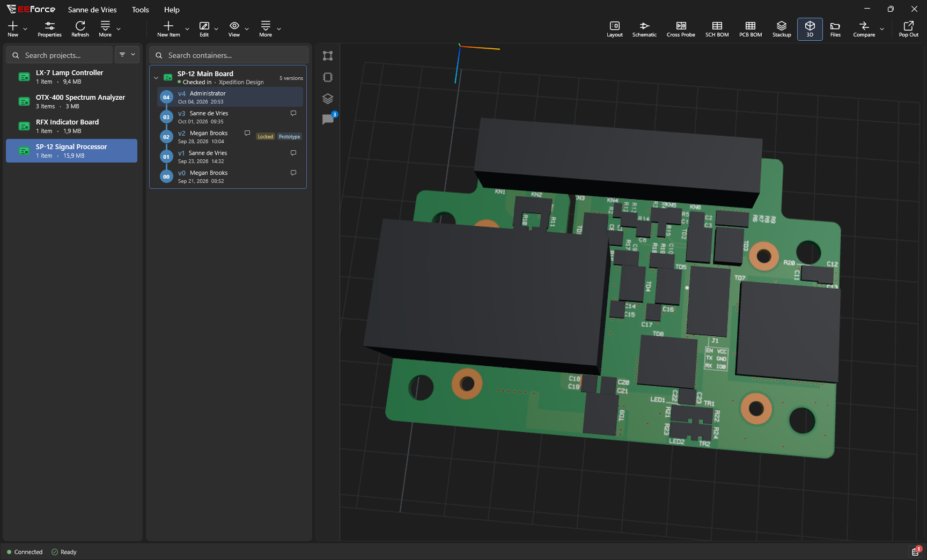Viewport: 927px width, 560px height.
Task: Open notifications icon in the status bar
Action: point(916,551)
